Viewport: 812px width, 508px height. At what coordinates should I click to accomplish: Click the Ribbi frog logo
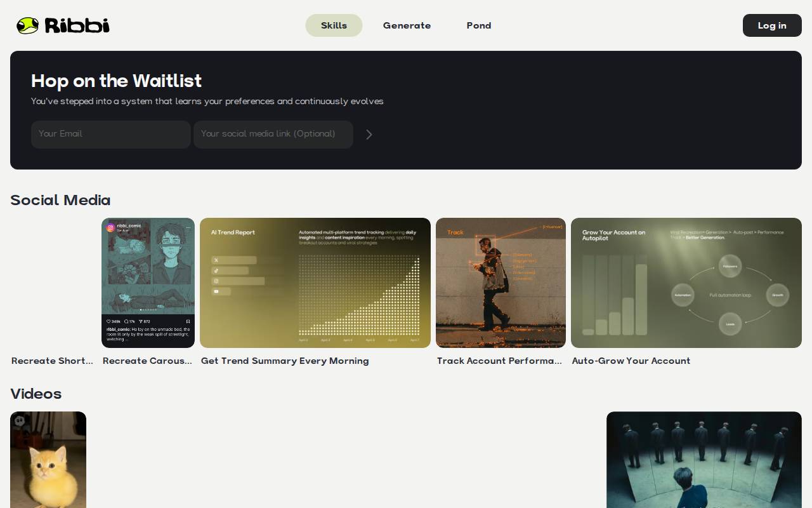tap(27, 25)
